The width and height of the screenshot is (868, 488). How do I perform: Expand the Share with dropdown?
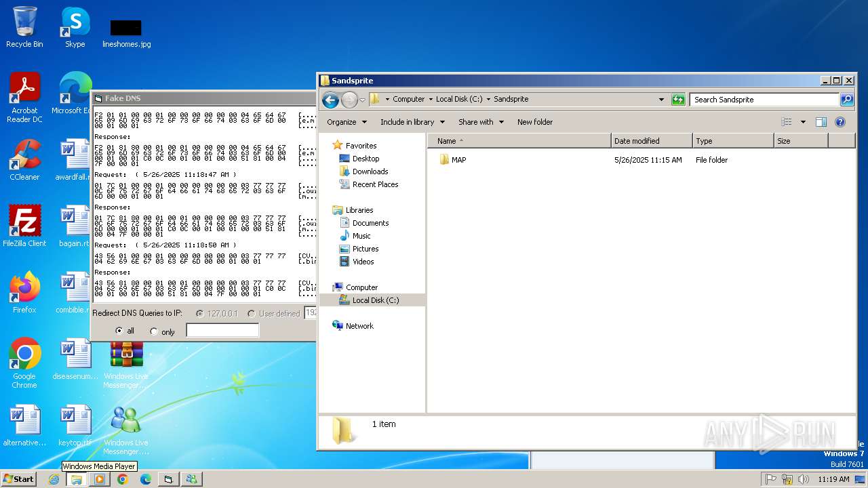pyautogui.click(x=481, y=122)
